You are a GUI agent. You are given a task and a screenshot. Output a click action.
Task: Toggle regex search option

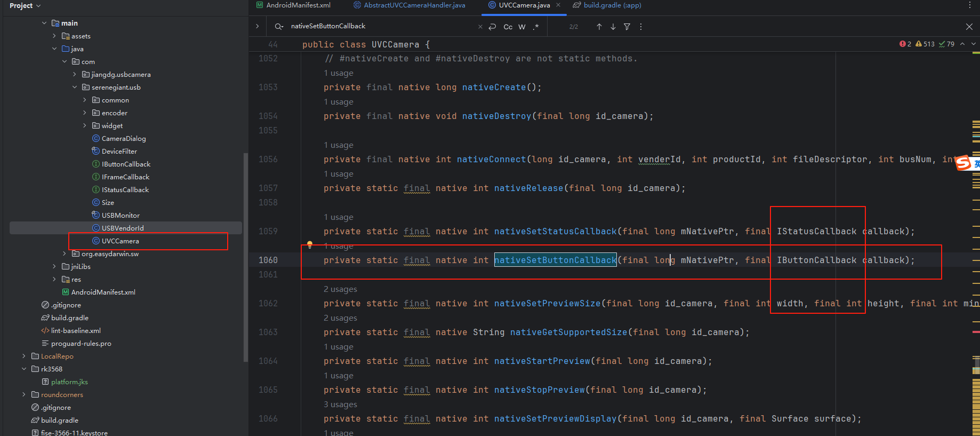click(536, 27)
